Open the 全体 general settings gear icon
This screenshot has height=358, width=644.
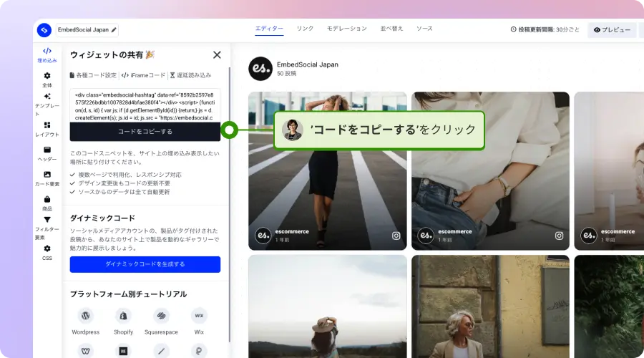coord(47,76)
